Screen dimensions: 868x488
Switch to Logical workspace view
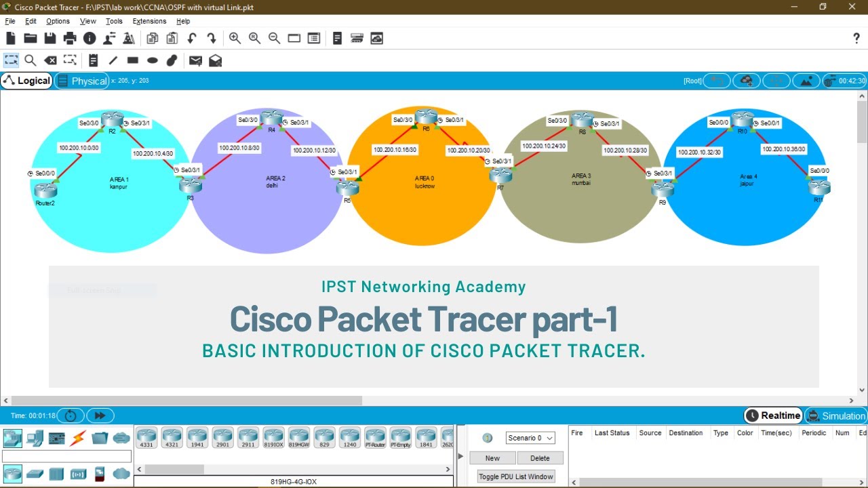[27, 81]
